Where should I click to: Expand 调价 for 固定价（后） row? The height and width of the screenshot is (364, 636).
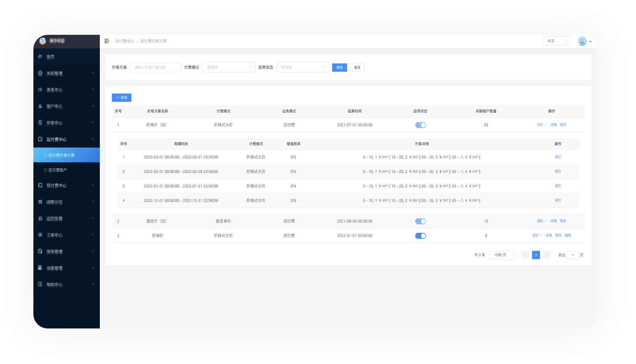tap(542, 221)
